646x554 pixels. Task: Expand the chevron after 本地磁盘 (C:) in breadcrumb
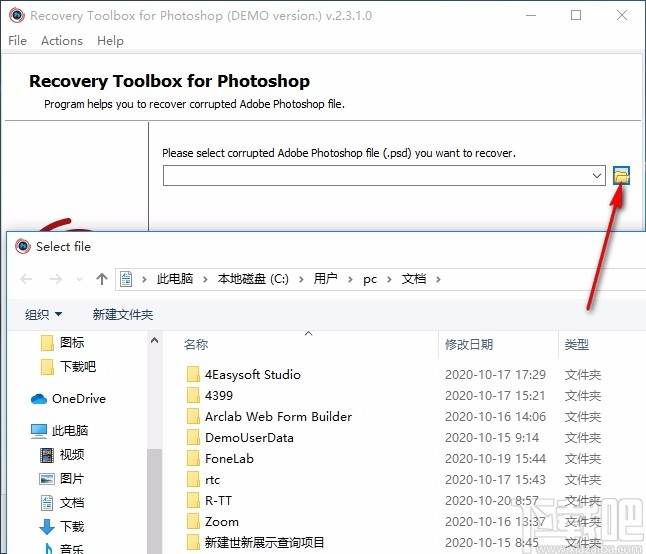point(301,280)
